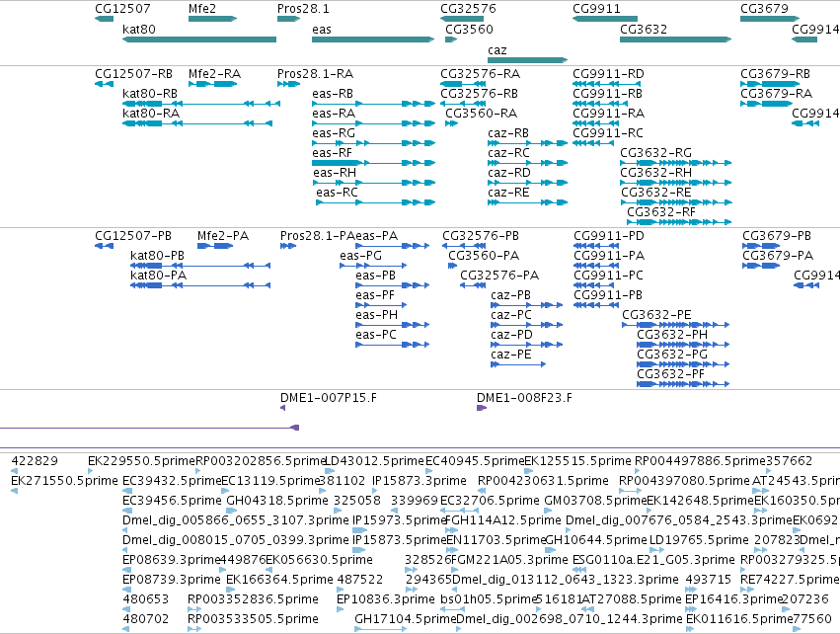Select transcript label kat80-RA
The height and width of the screenshot is (634, 840).
click(151, 114)
